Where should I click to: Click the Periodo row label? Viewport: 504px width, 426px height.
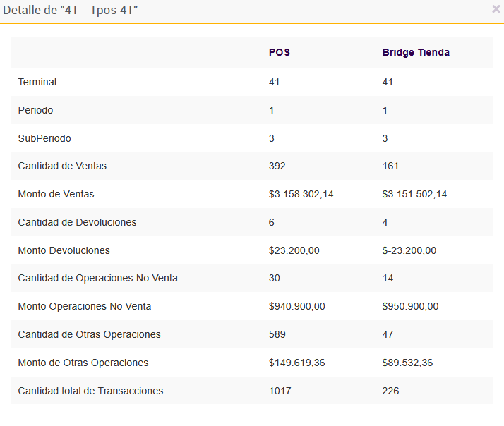click(35, 110)
